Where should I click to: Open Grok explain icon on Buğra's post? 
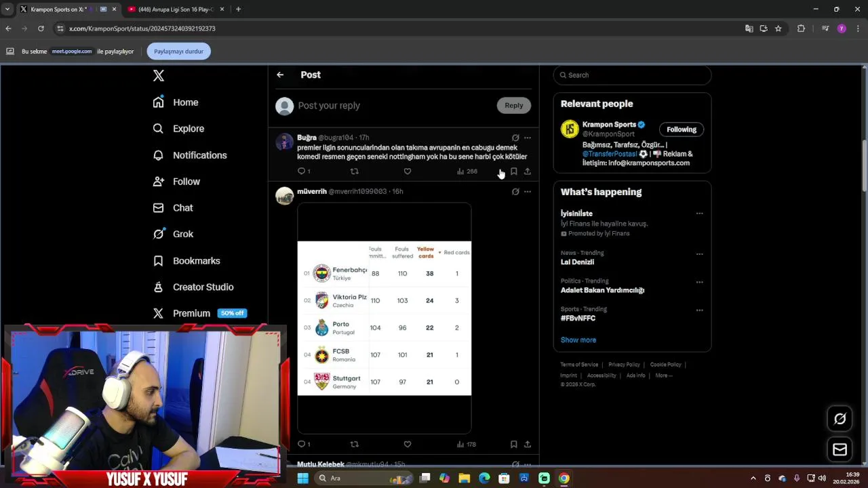click(515, 138)
